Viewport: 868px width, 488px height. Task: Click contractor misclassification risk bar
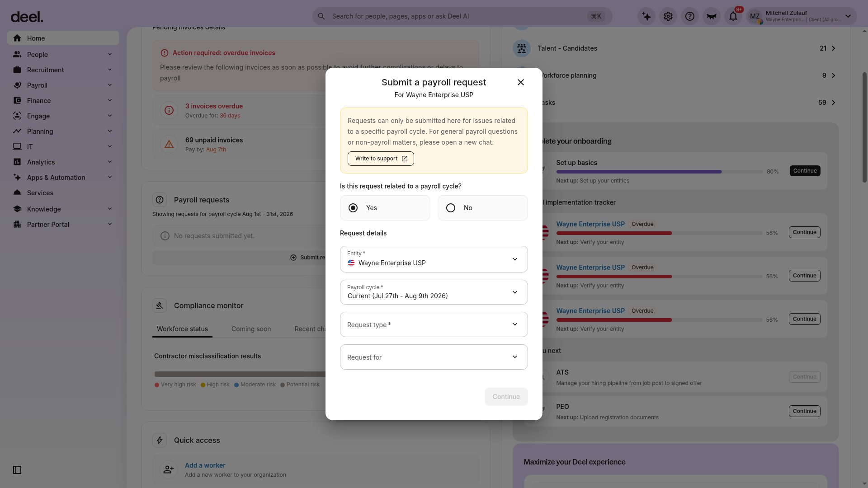click(x=240, y=374)
